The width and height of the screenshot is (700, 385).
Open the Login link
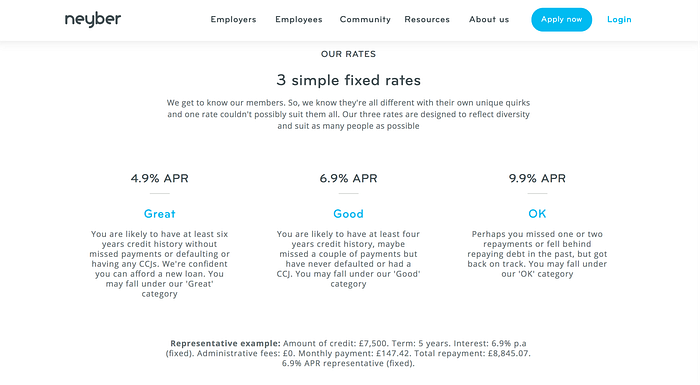pyautogui.click(x=619, y=20)
